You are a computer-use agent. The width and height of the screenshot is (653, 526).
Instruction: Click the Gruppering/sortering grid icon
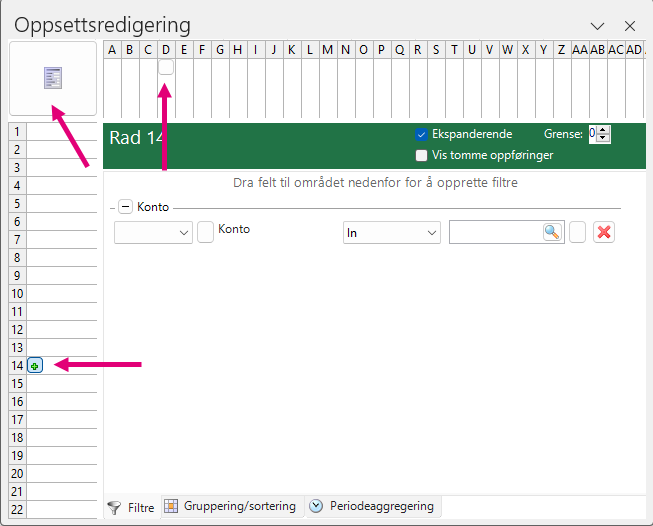(171, 506)
